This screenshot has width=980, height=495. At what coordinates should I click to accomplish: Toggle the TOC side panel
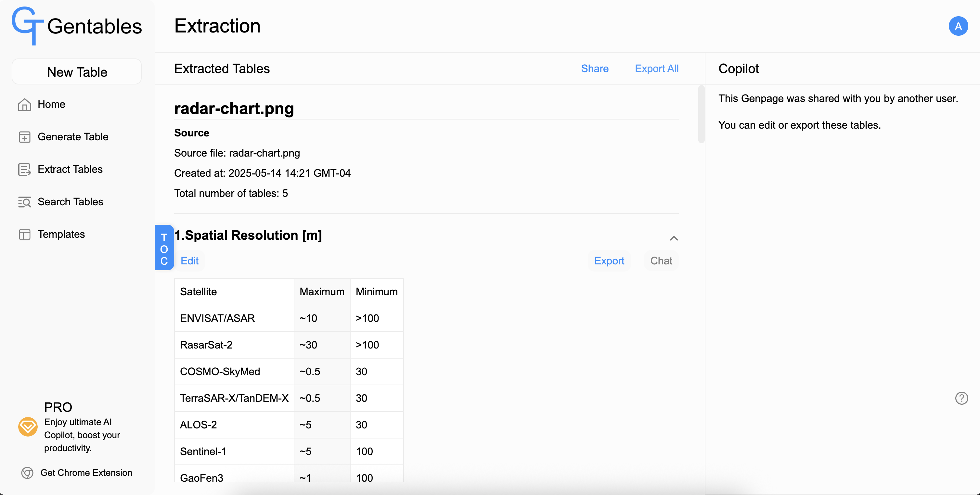click(x=164, y=248)
